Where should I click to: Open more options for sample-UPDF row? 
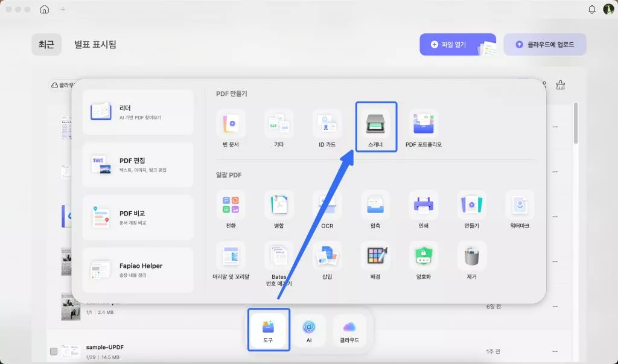pos(555,351)
